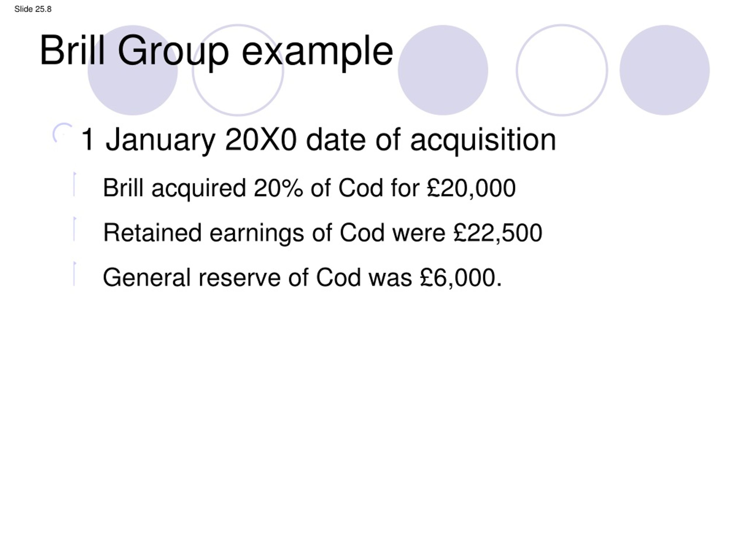This screenshot has height=560, width=747.
Task: Click the round bullet before '1 January 20X0'
Action: pos(62,133)
